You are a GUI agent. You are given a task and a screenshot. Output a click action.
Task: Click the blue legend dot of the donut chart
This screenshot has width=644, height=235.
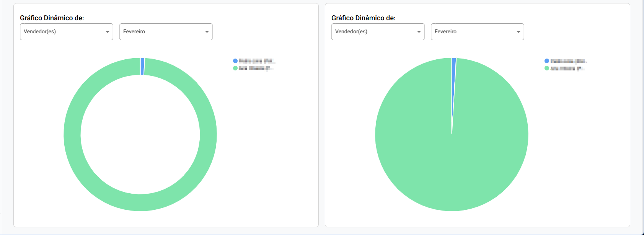235,61
